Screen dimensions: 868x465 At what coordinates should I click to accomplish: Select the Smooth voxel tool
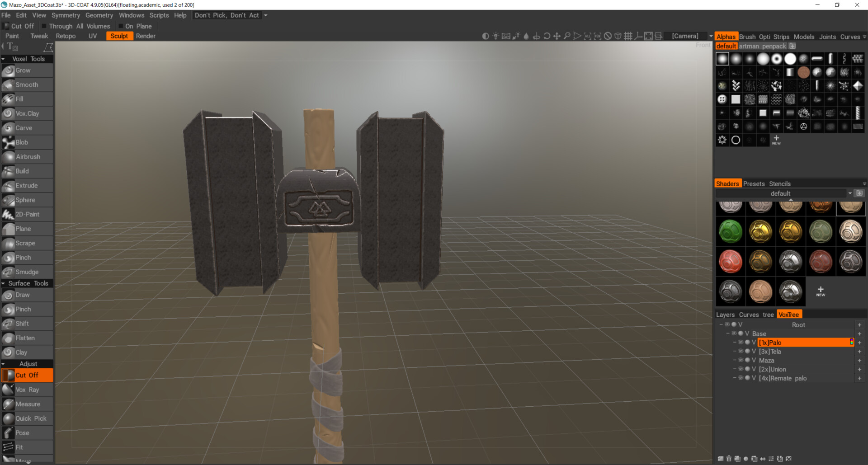click(x=27, y=85)
